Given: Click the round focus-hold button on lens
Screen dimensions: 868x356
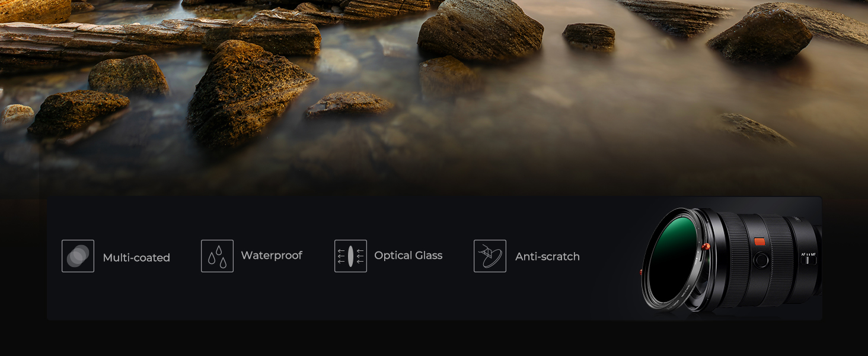Looking at the screenshot, I should [x=761, y=260].
